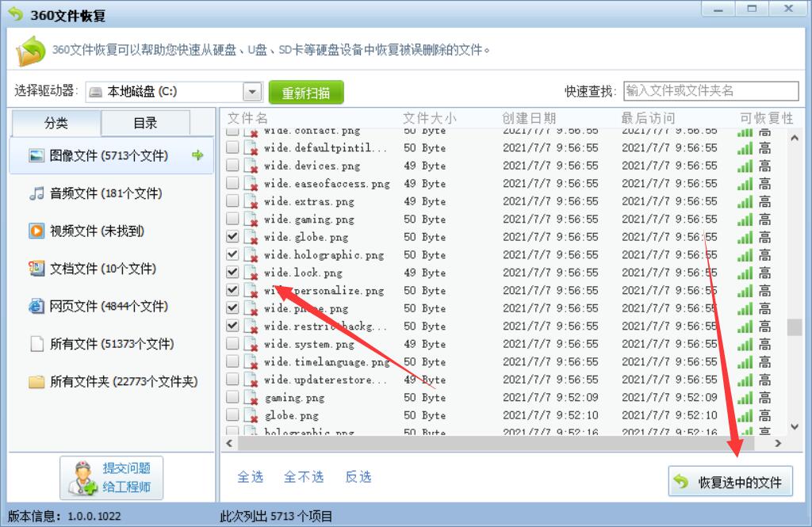Click the file icon of wide.system.png
Screen dimensions: 812x527
point(251,344)
